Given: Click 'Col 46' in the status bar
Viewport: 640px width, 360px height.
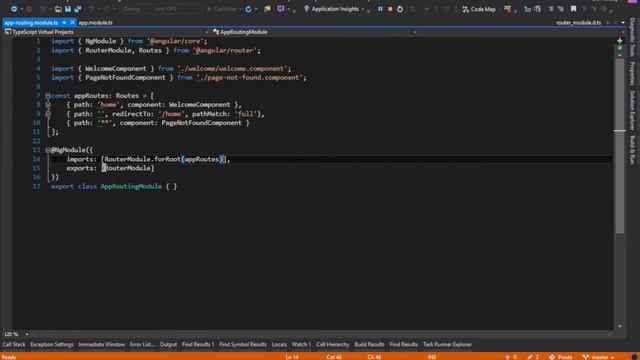Looking at the screenshot, I should (333, 357).
